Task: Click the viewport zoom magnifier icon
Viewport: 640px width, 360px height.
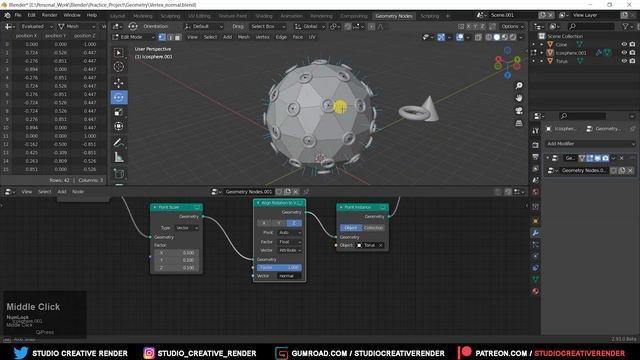Action: point(519,86)
